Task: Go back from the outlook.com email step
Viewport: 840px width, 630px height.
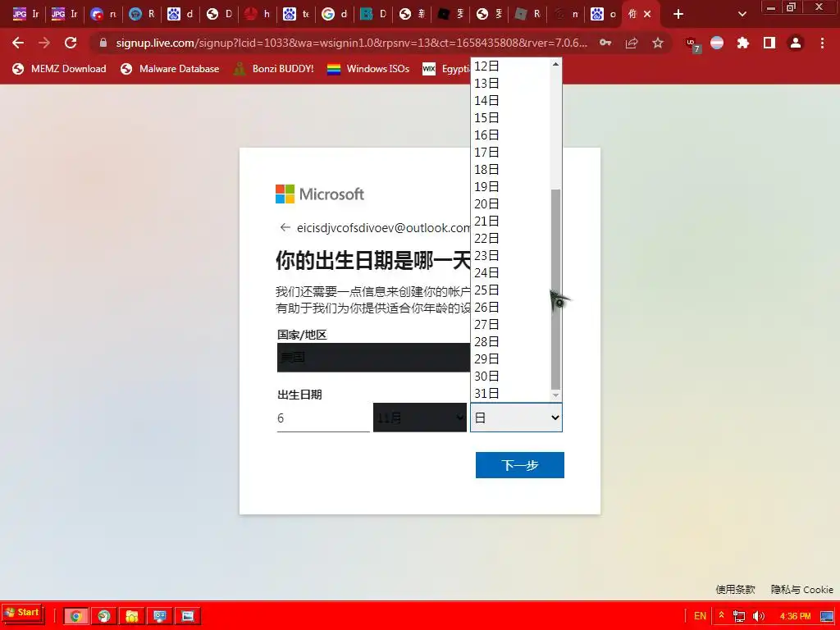Action: (285, 228)
